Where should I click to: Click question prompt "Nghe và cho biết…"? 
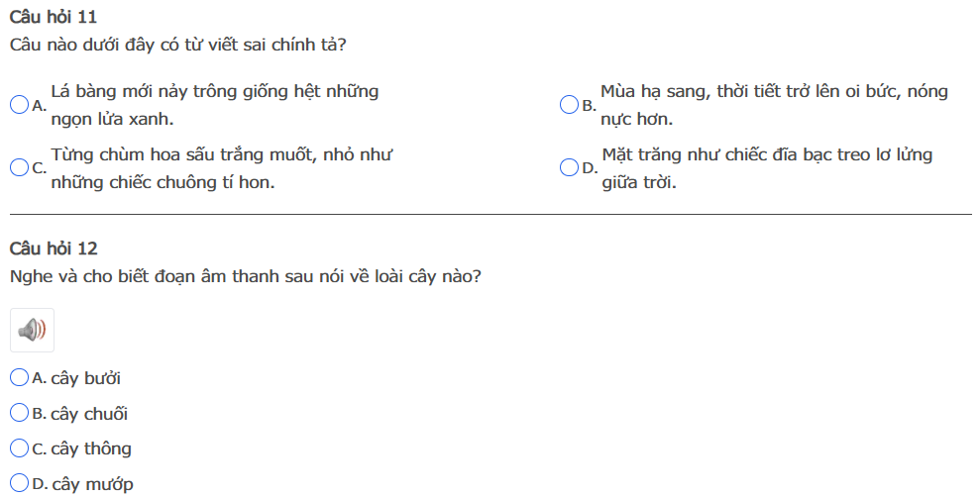(245, 276)
